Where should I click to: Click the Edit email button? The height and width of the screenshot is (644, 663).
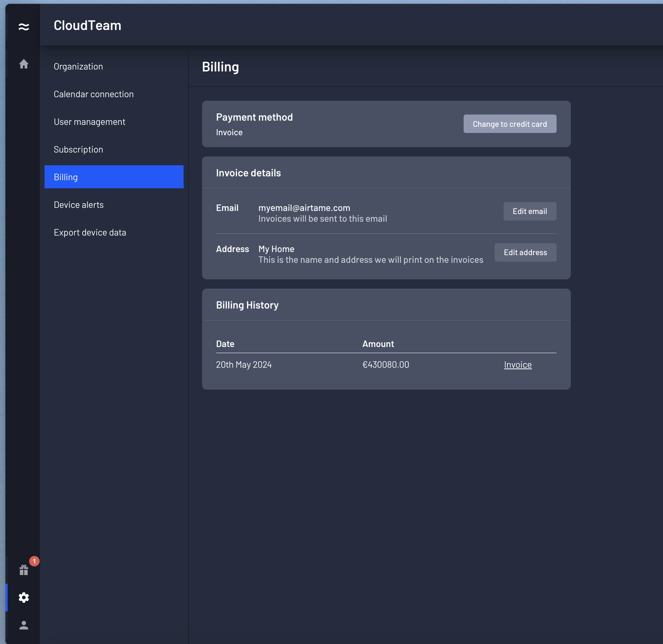point(530,211)
